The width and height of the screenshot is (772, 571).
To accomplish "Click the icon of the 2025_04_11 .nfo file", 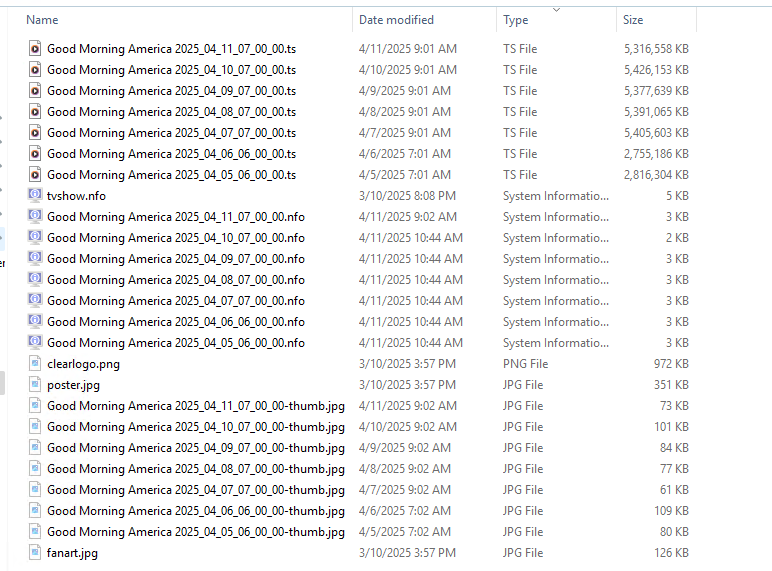I will tap(35, 217).
